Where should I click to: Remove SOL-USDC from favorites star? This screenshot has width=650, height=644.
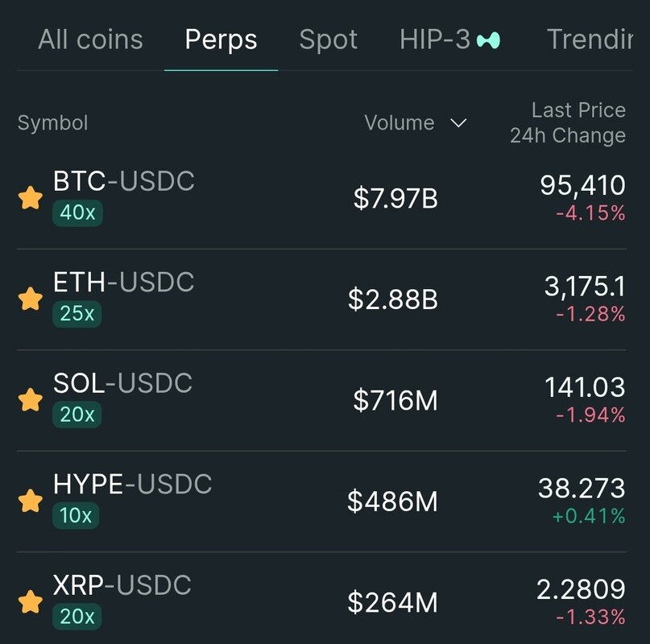coord(30,399)
